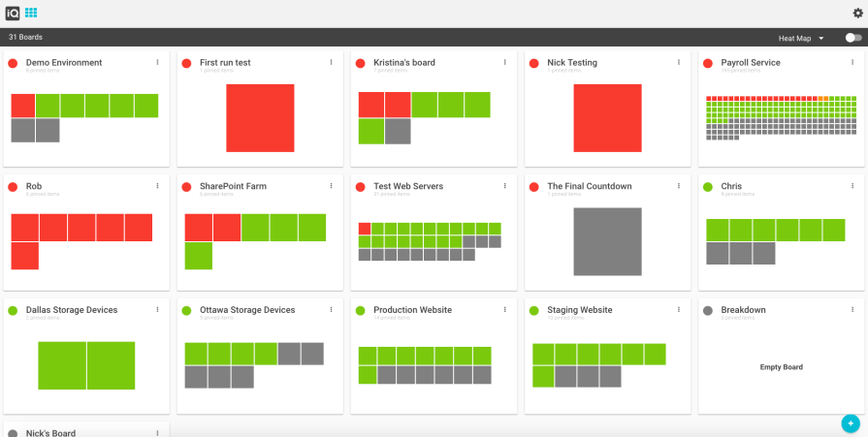Open Rob board options menu
Image resolution: width=868 pixels, height=437 pixels.
coord(157,186)
